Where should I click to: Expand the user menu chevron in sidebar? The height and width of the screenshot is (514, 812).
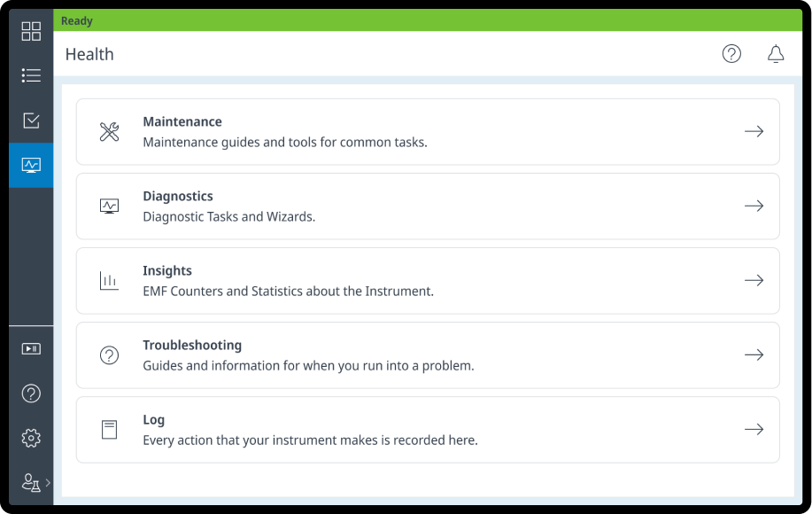point(48,482)
